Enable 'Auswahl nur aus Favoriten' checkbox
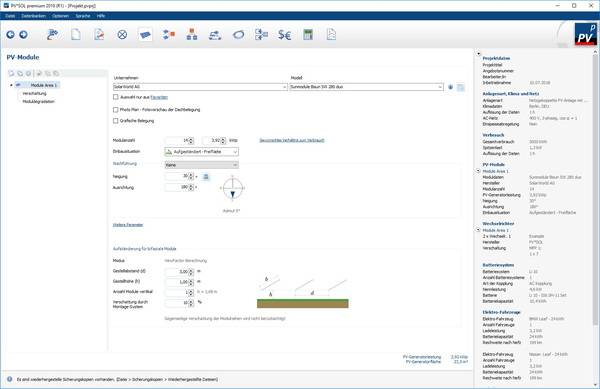This screenshot has width=600, height=389. click(x=116, y=97)
